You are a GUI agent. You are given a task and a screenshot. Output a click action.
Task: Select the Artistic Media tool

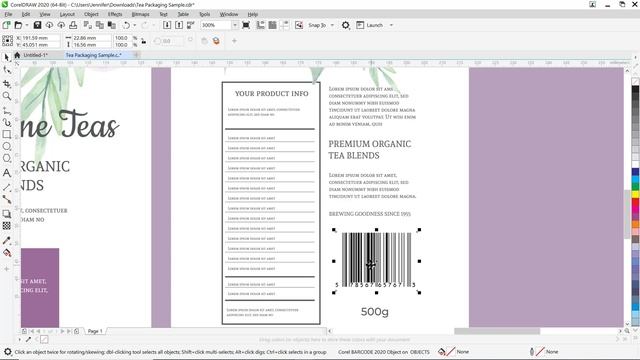(7, 122)
